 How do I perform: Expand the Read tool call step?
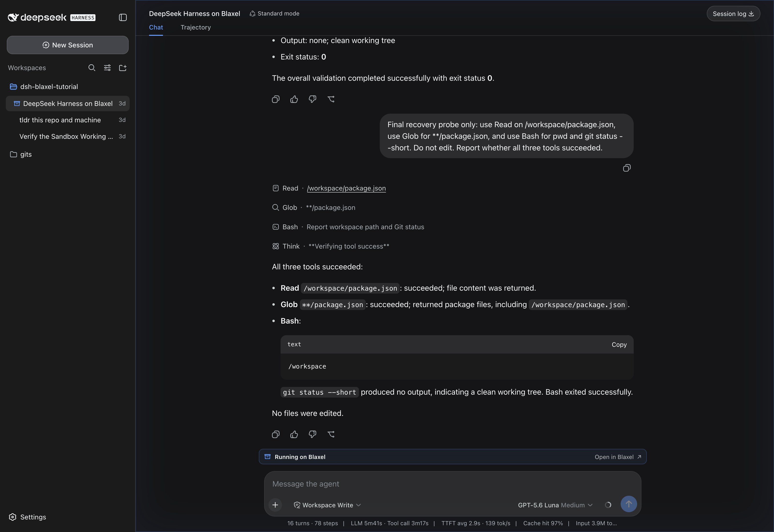point(285,188)
